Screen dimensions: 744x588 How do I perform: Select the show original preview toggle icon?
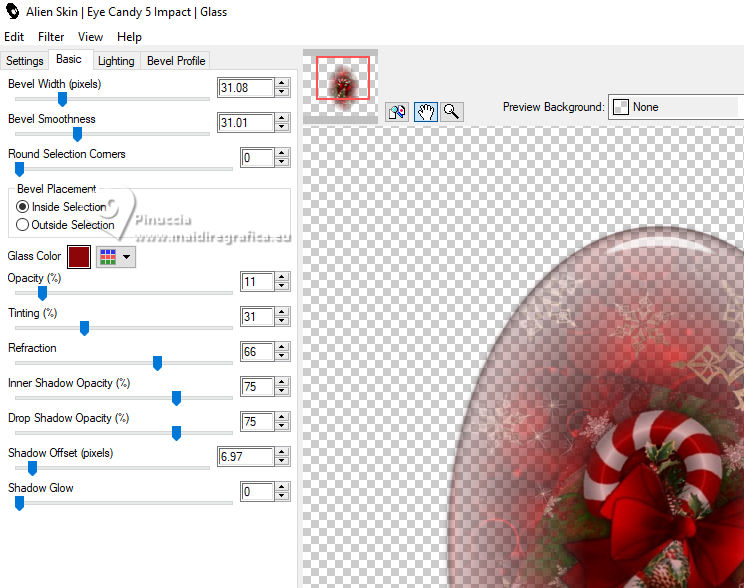[x=397, y=112]
